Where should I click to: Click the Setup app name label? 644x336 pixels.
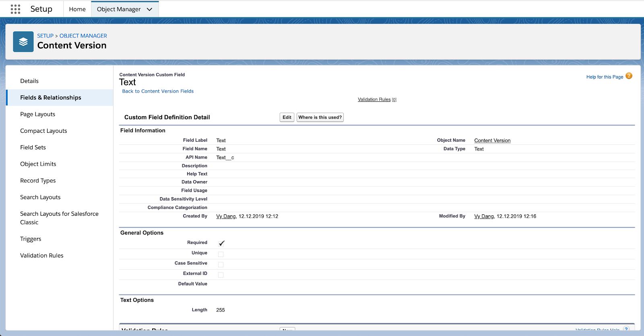pos(41,9)
